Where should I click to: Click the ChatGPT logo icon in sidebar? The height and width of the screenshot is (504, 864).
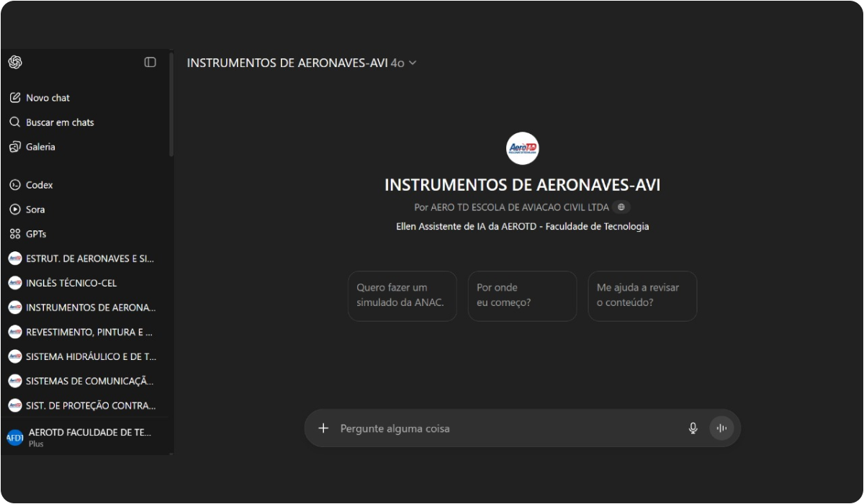[x=15, y=63]
